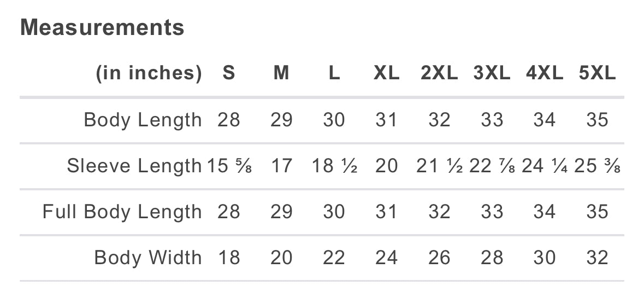Click the Sleeve Length row label

click(134, 166)
